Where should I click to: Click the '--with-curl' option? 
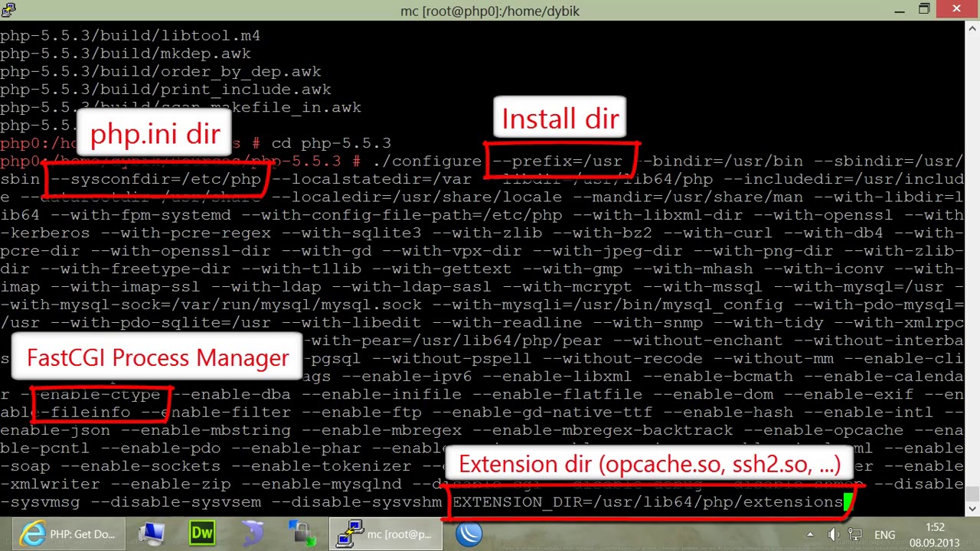click(x=718, y=233)
